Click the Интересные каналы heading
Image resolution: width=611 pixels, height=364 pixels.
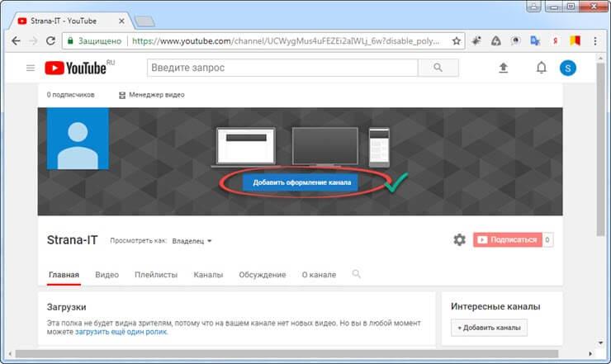coord(495,307)
